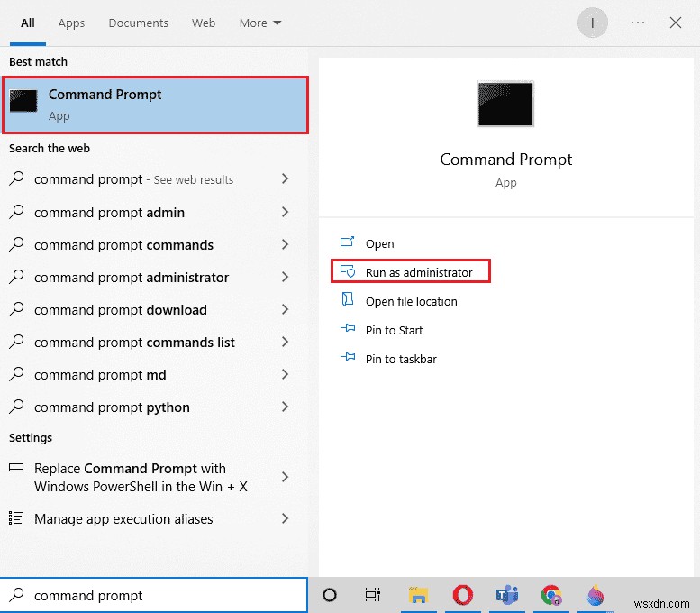
Task: Open Task View from the taskbar
Action: 373,595
